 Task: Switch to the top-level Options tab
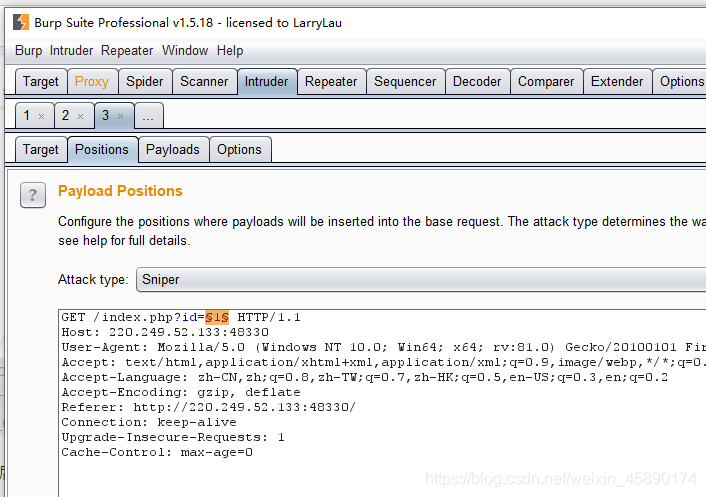681,81
